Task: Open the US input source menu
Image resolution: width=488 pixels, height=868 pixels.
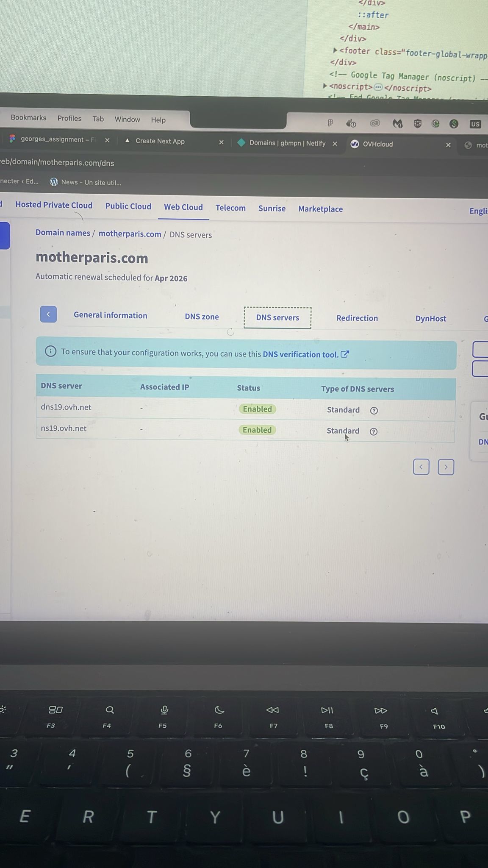Action: pyautogui.click(x=475, y=124)
